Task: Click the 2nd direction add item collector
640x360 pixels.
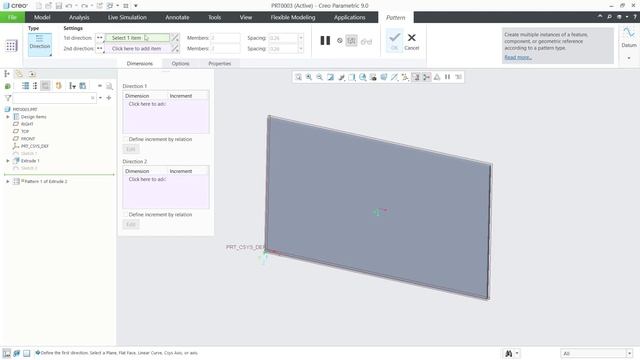Action: click(x=138, y=49)
